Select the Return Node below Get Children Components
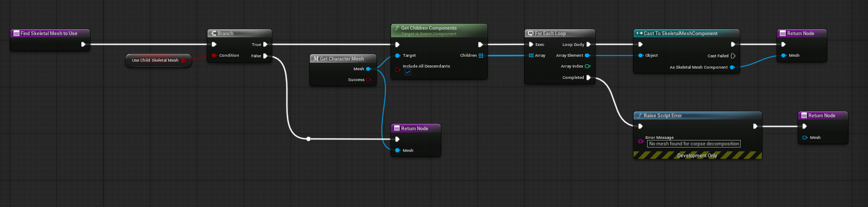The image size is (868, 207). point(415,129)
